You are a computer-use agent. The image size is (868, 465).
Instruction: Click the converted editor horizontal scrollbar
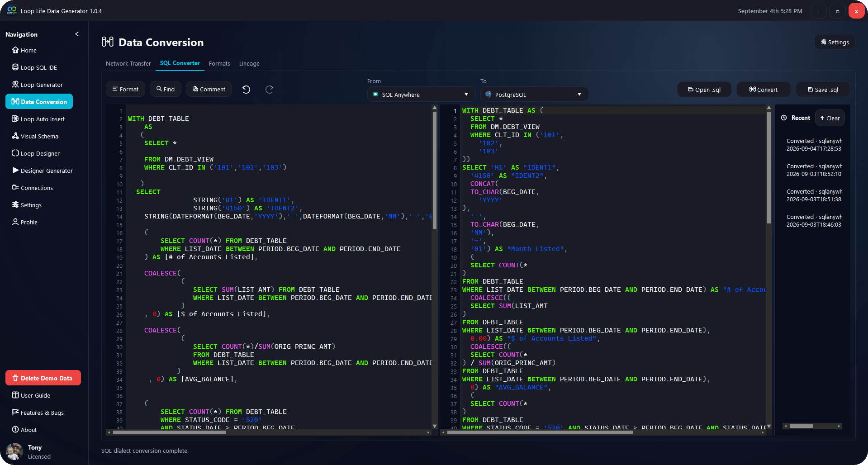[x=540, y=432]
